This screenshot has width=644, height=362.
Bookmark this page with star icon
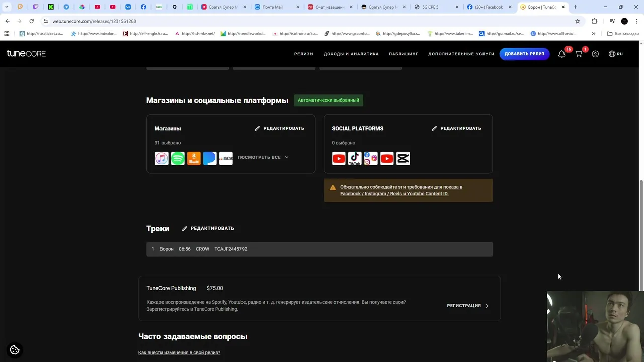(x=578, y=21)
